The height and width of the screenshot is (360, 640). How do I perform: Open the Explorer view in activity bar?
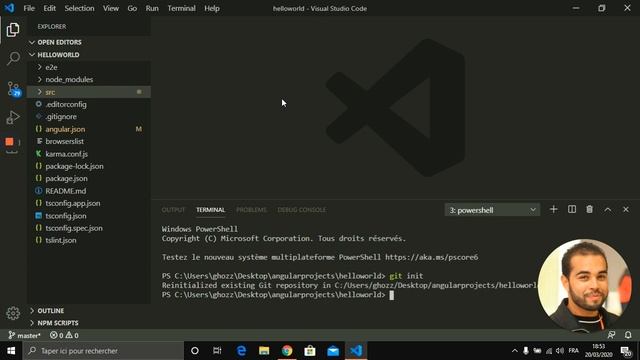point(13,30)
